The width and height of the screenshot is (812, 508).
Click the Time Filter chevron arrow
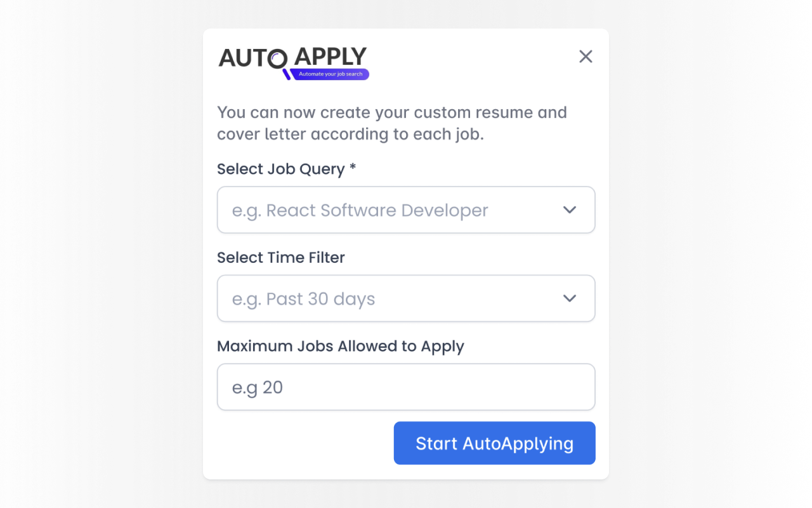569,298
